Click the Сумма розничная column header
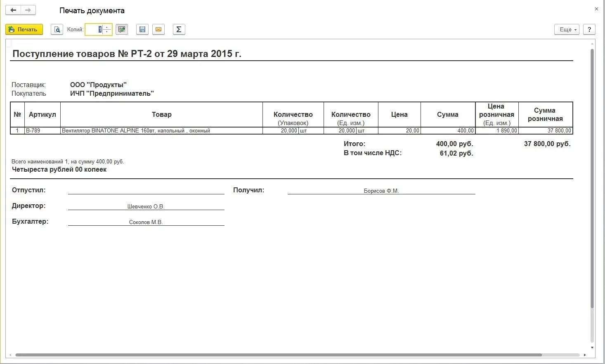 545,114
